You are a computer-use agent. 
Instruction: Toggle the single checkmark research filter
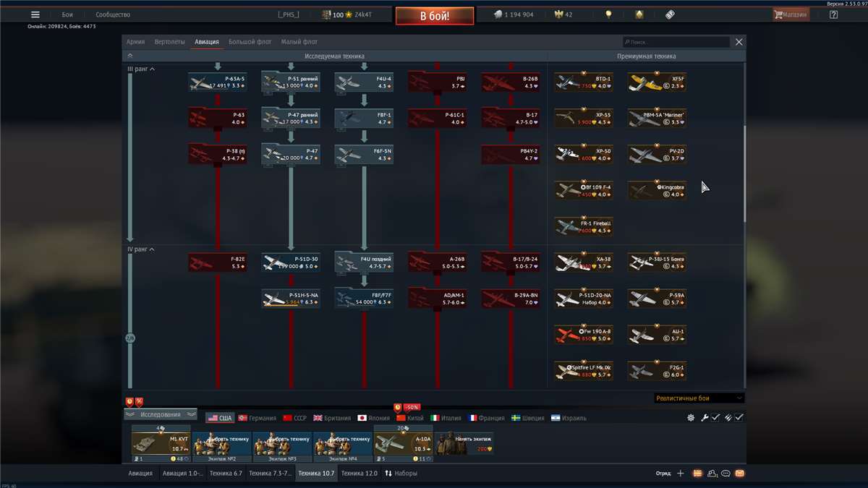point(715,417)
